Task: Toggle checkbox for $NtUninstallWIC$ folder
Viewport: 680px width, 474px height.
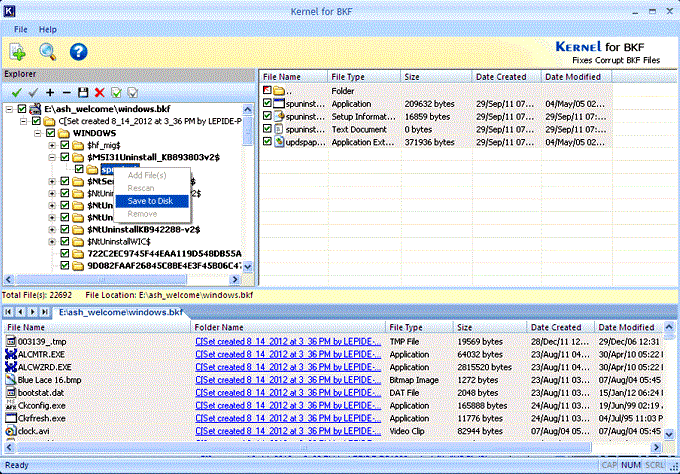Action: coord(65,241)
